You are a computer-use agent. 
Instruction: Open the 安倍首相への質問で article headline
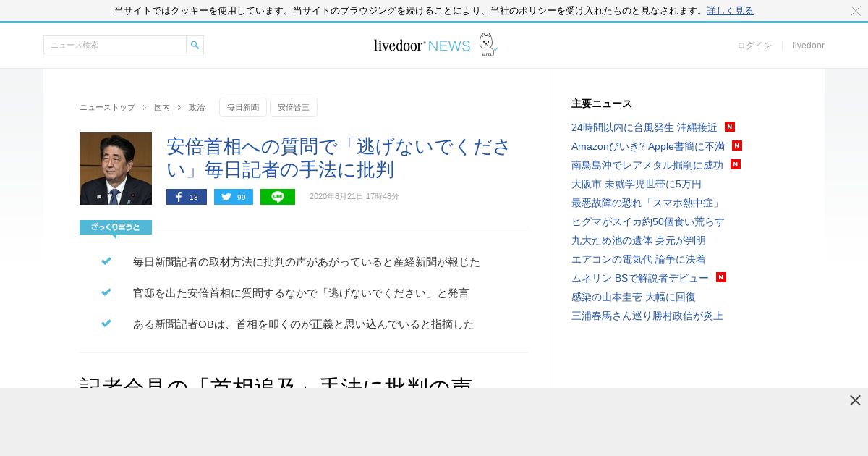click(339, 158)
